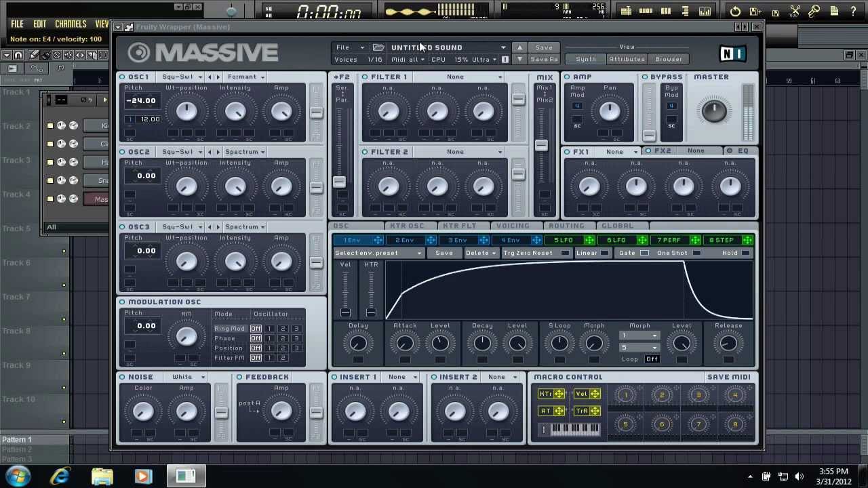This screenshot has width=868, height=488.
Task: Open the Windows Start menu
Action: coord(18,476)
